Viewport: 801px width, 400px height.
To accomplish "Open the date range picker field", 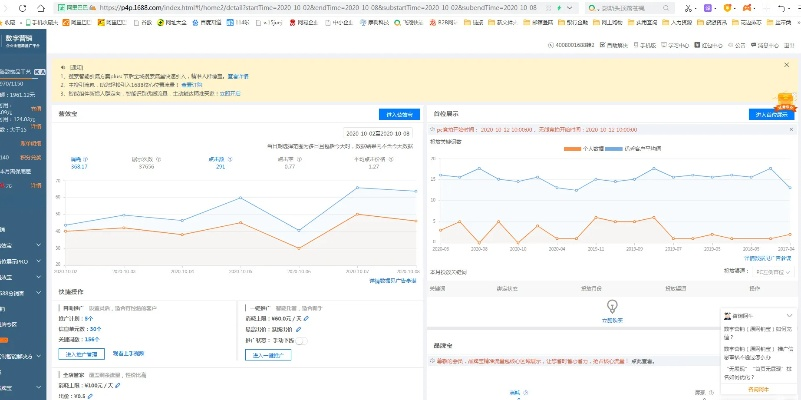I will pos(380,132).
